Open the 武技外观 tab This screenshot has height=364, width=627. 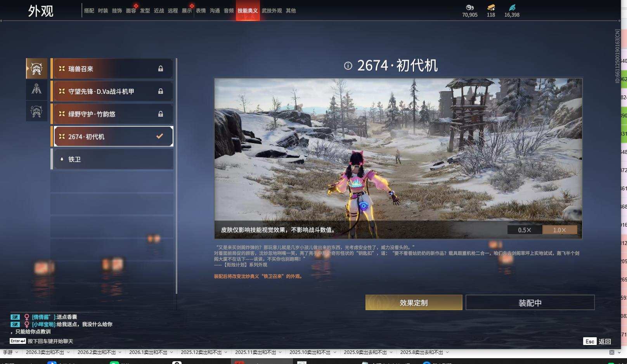pos(272,11)
